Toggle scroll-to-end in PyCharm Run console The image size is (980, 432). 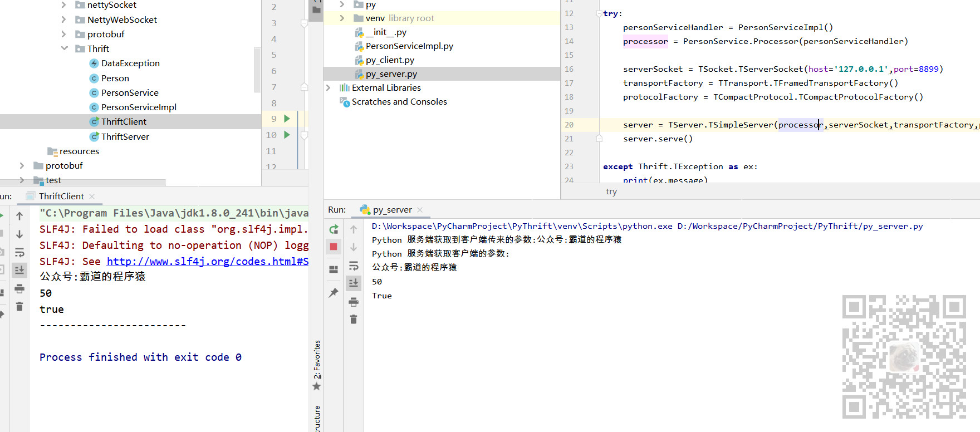pyautogui.click(x=354, y=283)
